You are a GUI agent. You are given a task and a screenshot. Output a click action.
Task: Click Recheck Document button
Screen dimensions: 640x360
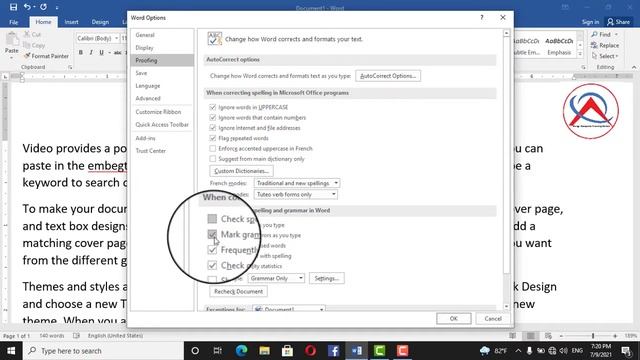[x=238, y=291]
